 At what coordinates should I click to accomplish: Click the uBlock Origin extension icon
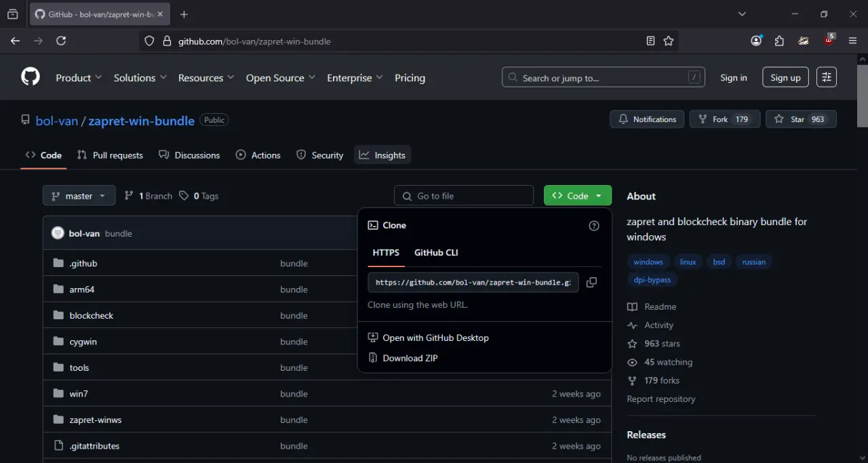coord(829,41)
